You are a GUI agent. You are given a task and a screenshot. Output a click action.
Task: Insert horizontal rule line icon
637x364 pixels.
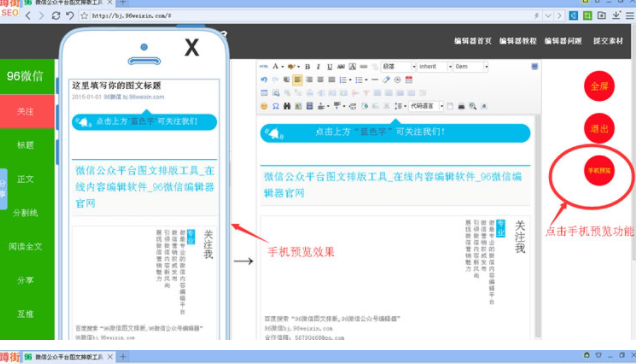375,80
